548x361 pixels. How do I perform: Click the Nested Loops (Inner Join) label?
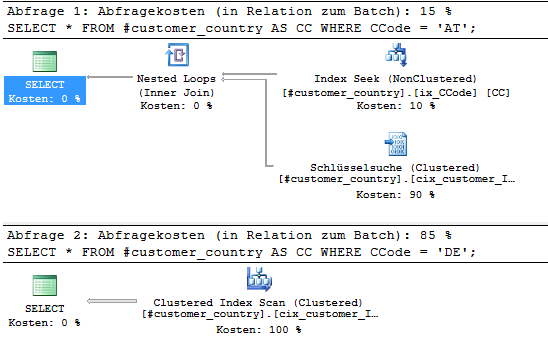[x=176, y=86]
